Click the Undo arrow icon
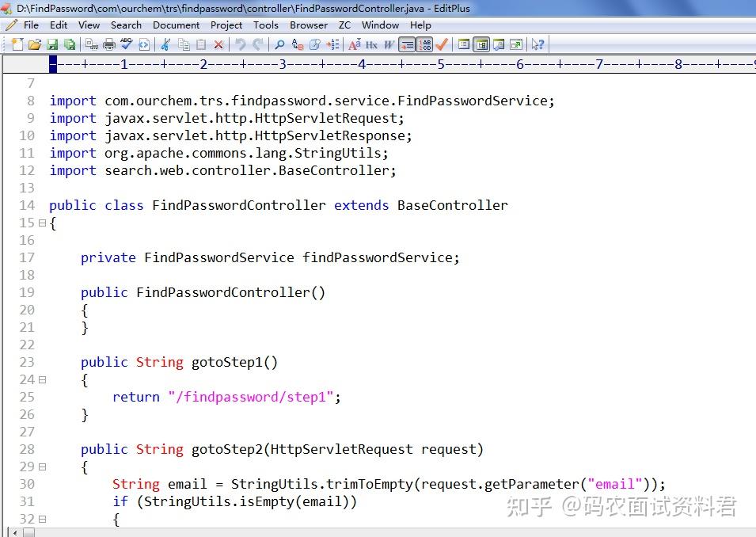 240,44
